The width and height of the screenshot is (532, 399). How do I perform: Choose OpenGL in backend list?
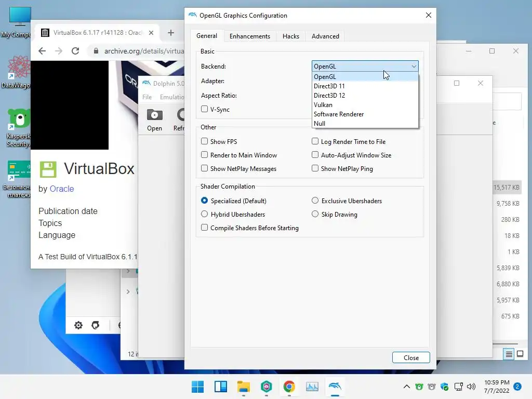coord(365,77)
